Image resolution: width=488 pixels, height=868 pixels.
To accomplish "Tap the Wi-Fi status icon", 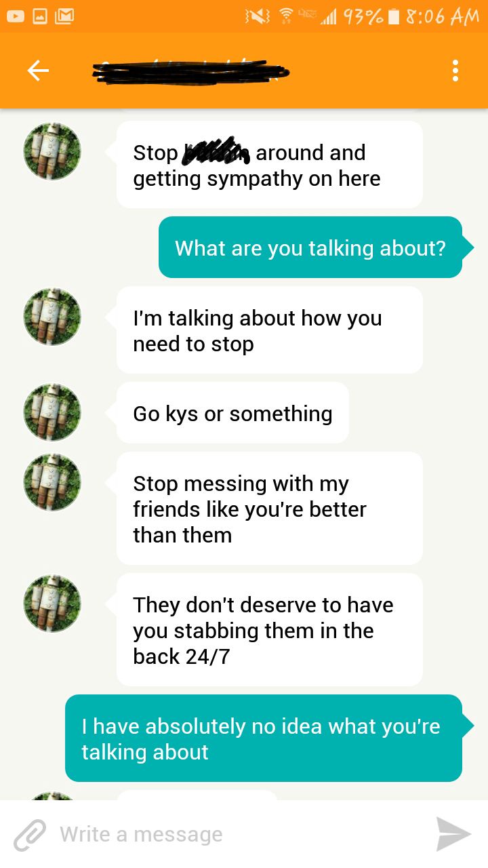I will (289, 16).
